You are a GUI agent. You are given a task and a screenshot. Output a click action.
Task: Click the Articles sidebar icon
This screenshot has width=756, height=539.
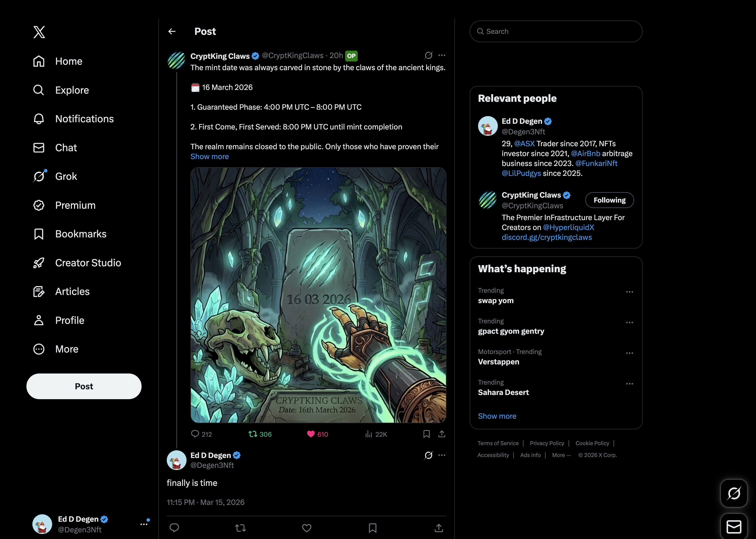(39, 292)
